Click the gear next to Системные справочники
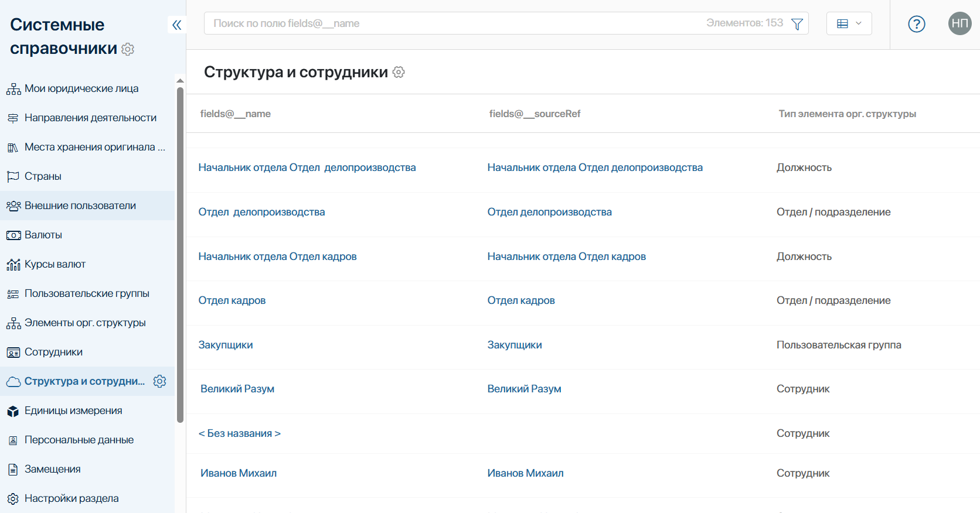Screen dimensions: 980x513 pyautogui.click(x=128, y=49)
